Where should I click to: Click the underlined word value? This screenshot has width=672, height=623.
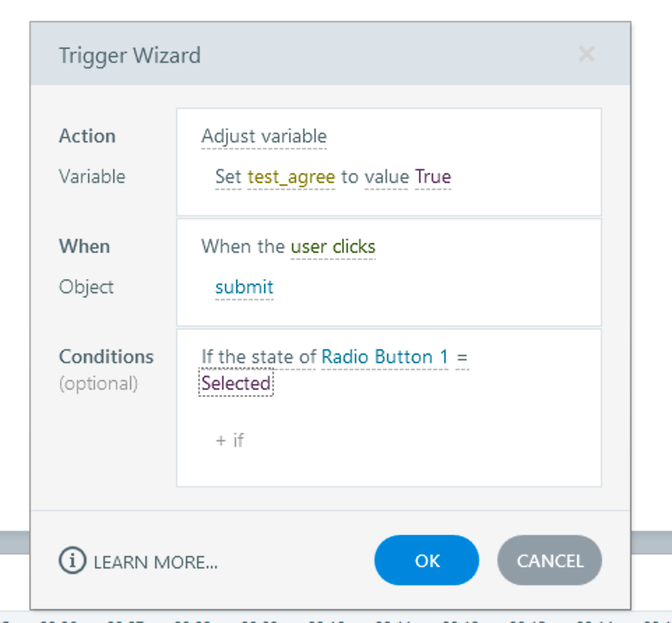click(386, 177)
